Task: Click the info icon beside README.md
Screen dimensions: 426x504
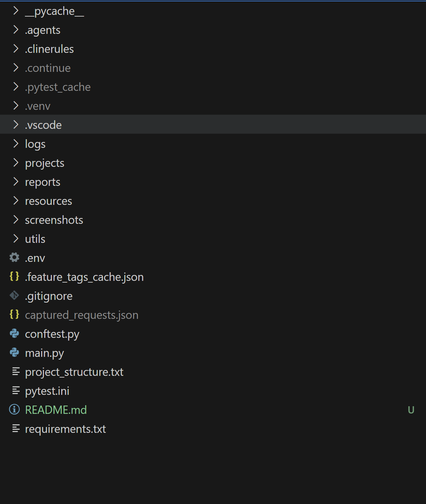Action: (15, 409)
